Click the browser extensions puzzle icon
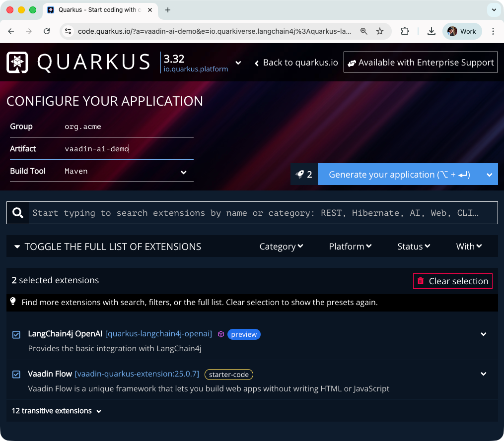 405,31
